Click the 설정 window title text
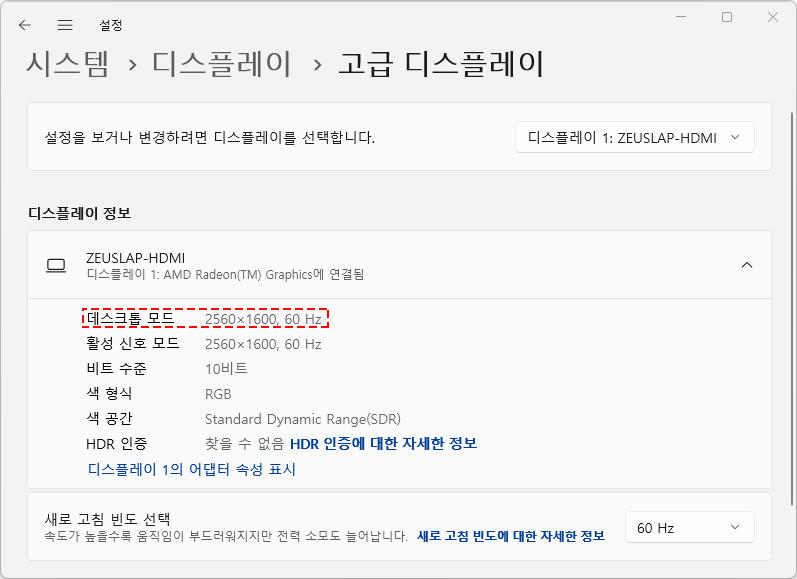Viewport: 797px width, 579px height. [x=111, y=25]
